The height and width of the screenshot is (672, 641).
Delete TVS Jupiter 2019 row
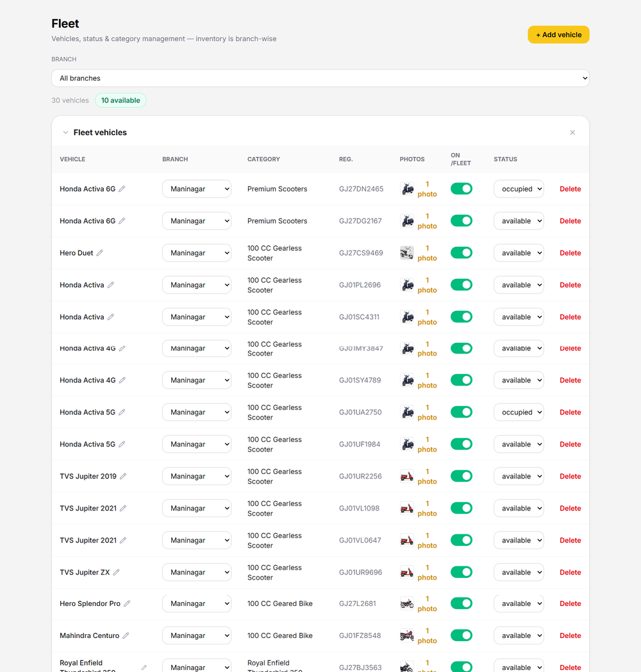pyautogui.click(x=570, y=476)
